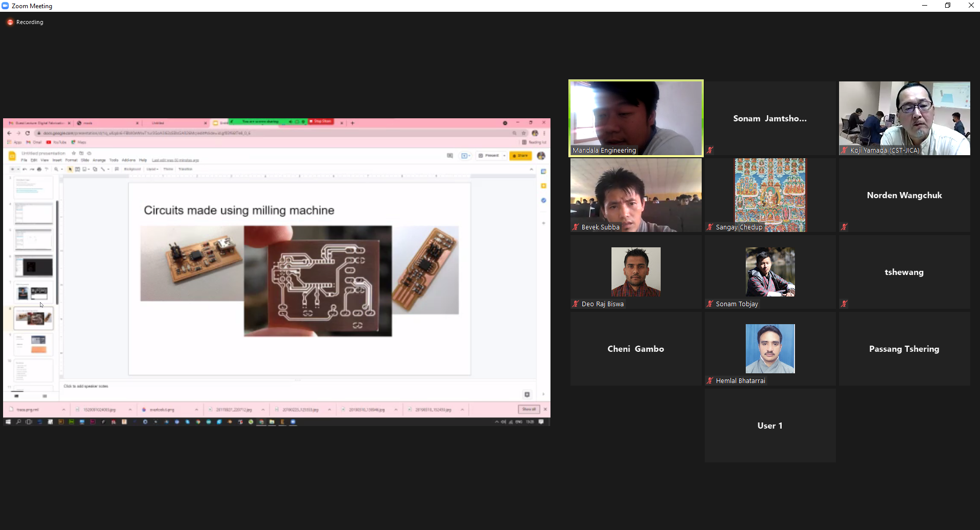Open the Slide menu

tap(85, 160)
